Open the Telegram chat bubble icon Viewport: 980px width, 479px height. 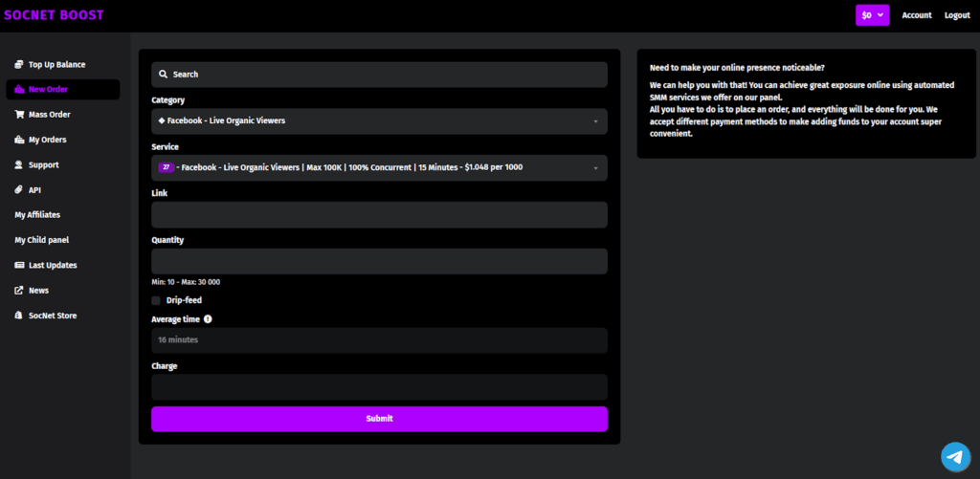954,457
